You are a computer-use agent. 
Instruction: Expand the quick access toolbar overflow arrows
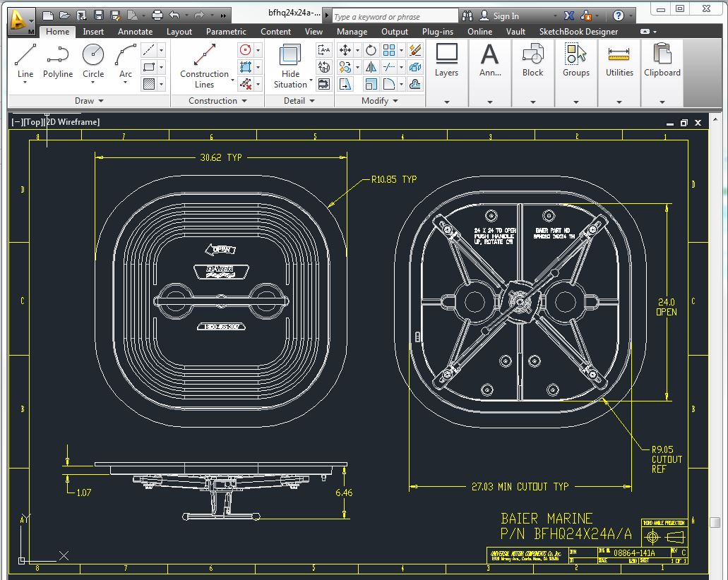click(223, 16)
